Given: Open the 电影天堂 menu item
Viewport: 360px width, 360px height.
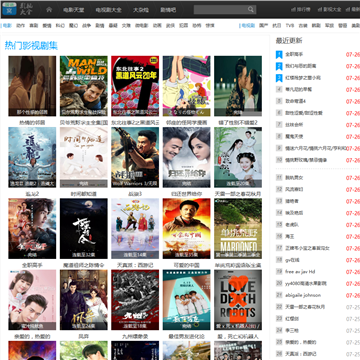Looking at the screenshot, I should [73, 10].
